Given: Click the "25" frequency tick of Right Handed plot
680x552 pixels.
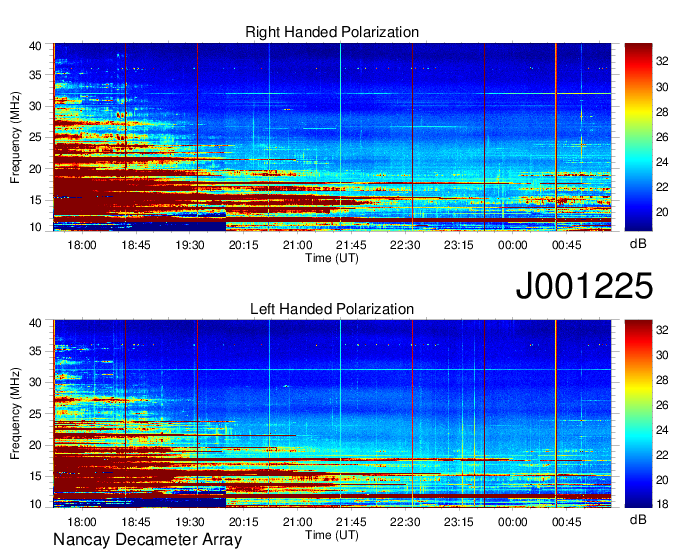Looking at the screenshot, I should [x=35, y=137].
